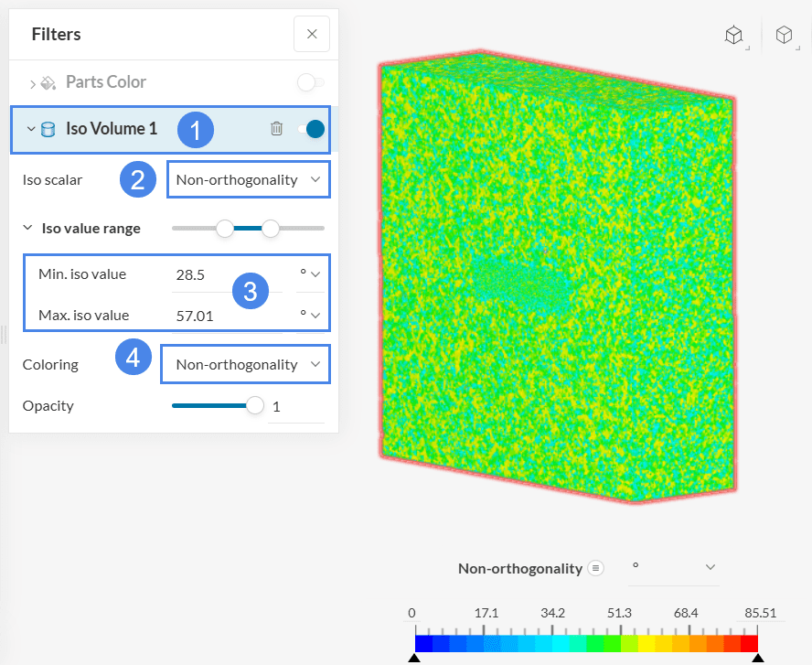Delete Iso Volume 1 filter
This screenshot has height=665, width=812.
pyautogui.click(x=277, y=129)
